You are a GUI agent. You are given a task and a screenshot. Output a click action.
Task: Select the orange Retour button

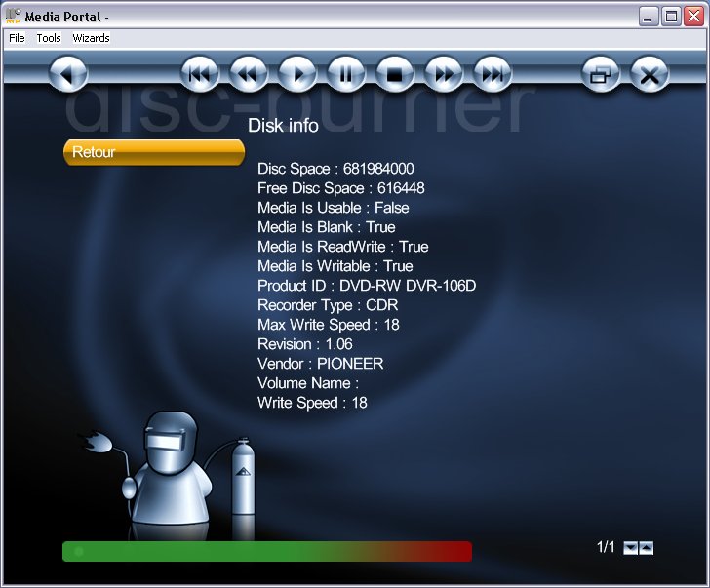click(x=154, y=152)
